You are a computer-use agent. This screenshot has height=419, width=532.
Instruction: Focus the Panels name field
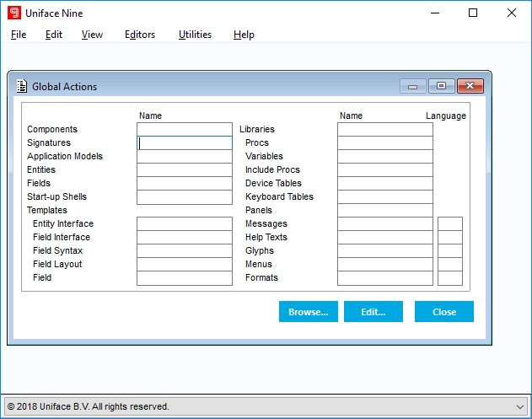385,211
